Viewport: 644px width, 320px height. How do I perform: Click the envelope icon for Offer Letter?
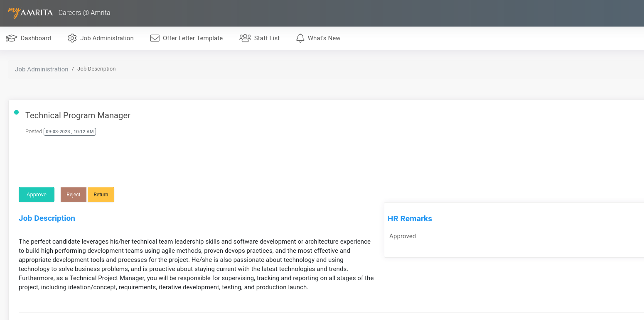(155, 38)
